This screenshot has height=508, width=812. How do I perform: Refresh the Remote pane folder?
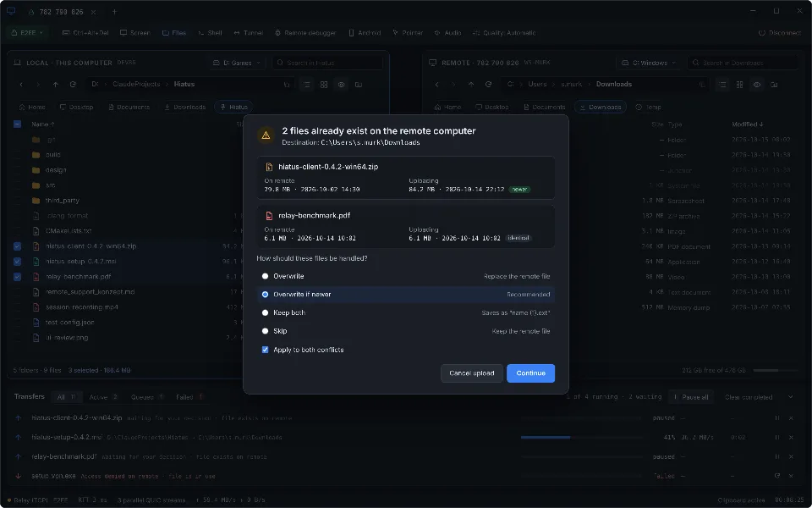pyautogui.click(x=488, y=85)
